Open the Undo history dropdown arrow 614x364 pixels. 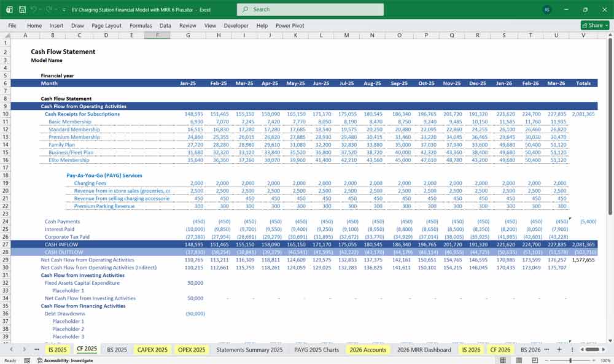[x=39, y=9]
